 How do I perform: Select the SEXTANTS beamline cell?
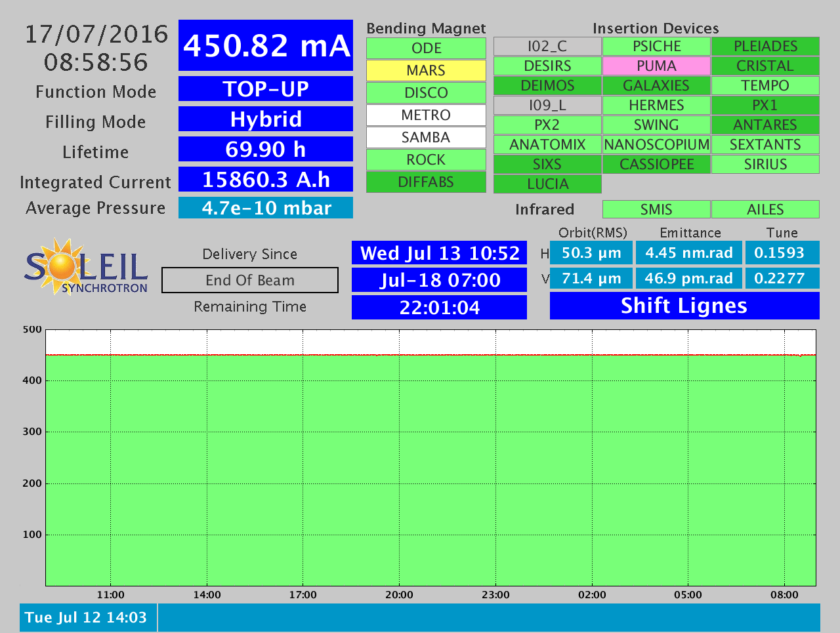(765, 144)
